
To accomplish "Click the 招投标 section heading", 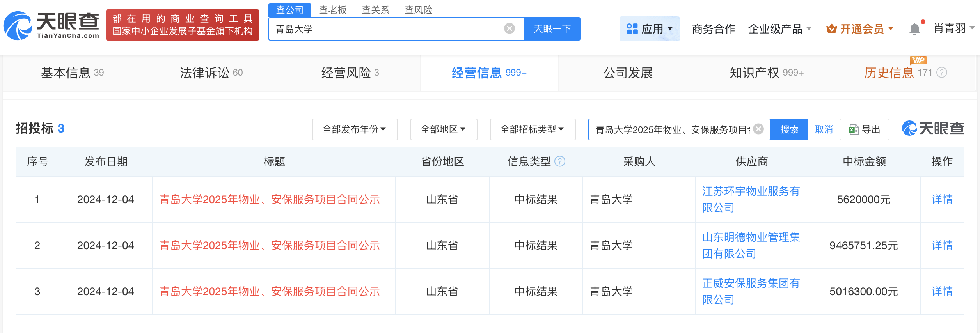I will click(40, 129).
